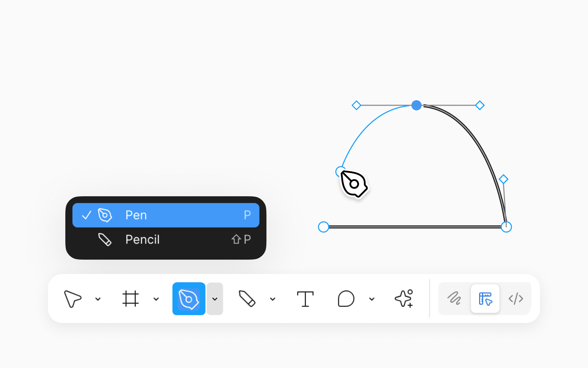Image resolution: width=588 pixels, height=368 pixels.
Task: Open the Comment tool
Action: click(346, 299)
